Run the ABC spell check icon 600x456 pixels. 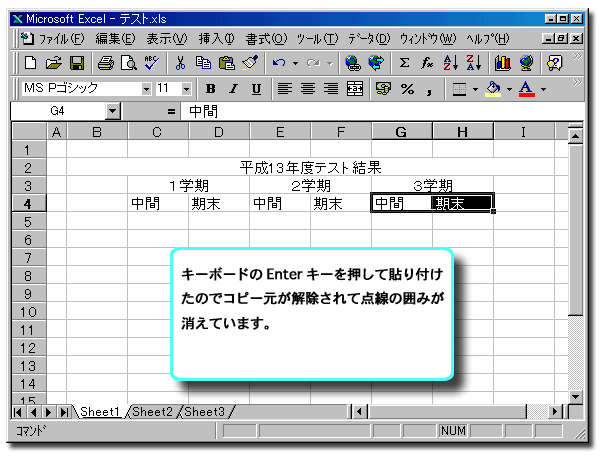[152, 63]
